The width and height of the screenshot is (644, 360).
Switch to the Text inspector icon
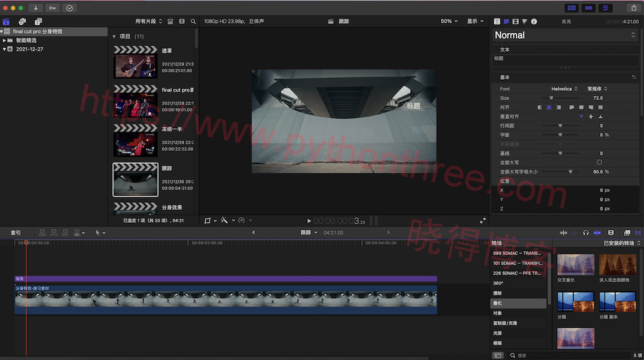click(497, 21)
